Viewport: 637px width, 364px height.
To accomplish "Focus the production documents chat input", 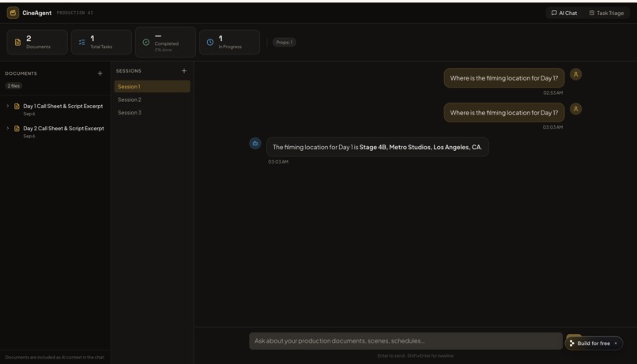I will tap(405, 341).
